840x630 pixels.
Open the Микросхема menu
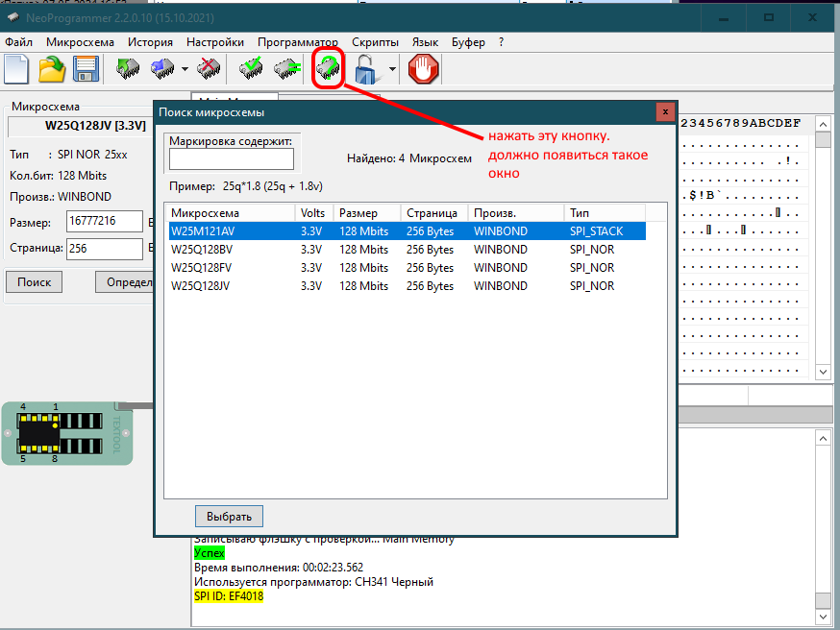click(x=80, y=42)
